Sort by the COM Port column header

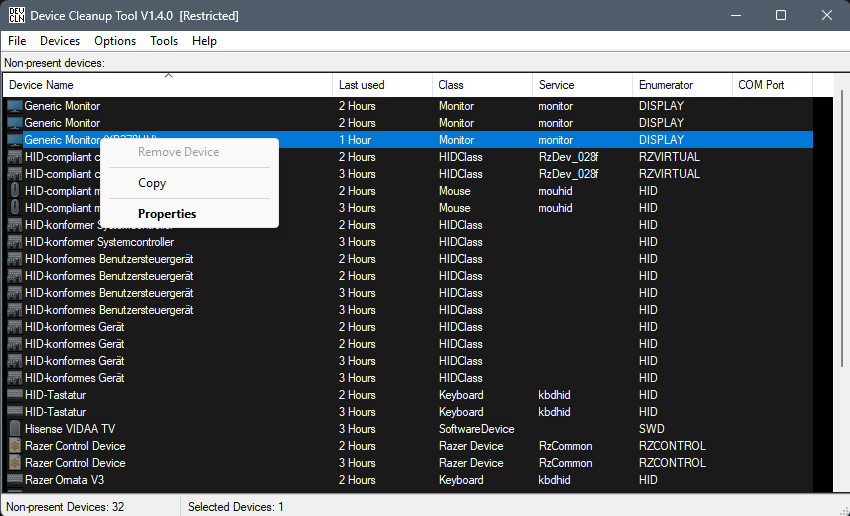pos(772,85)
